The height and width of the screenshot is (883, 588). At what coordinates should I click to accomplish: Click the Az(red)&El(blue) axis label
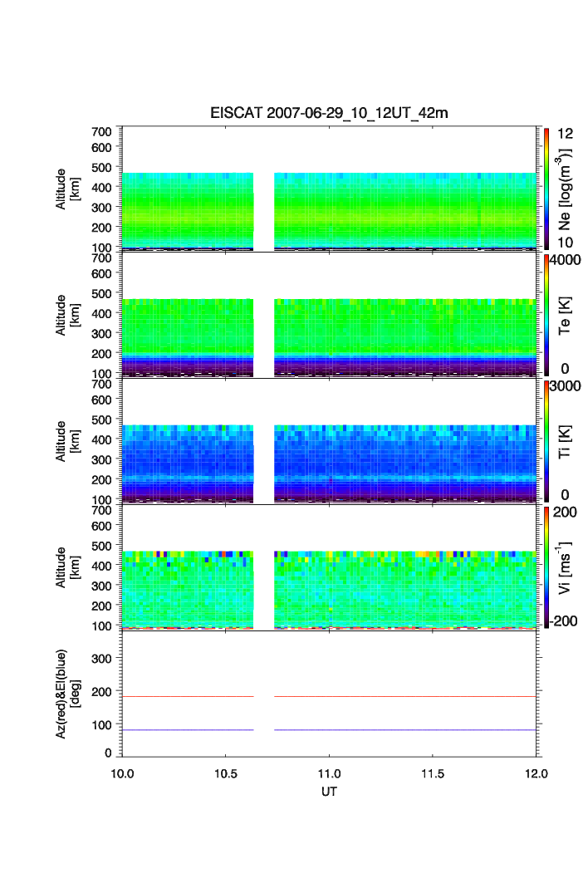pos(66,694)
